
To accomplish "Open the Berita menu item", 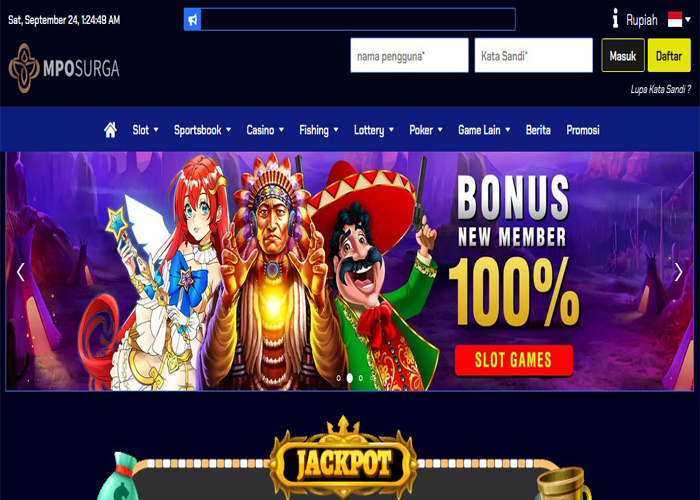I will (x=538, y=130).
